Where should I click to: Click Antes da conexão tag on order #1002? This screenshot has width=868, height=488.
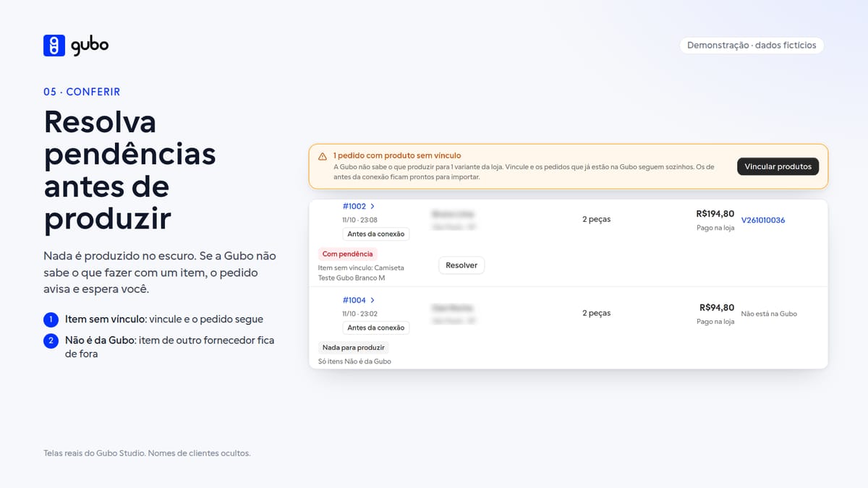tap(376, 234)
